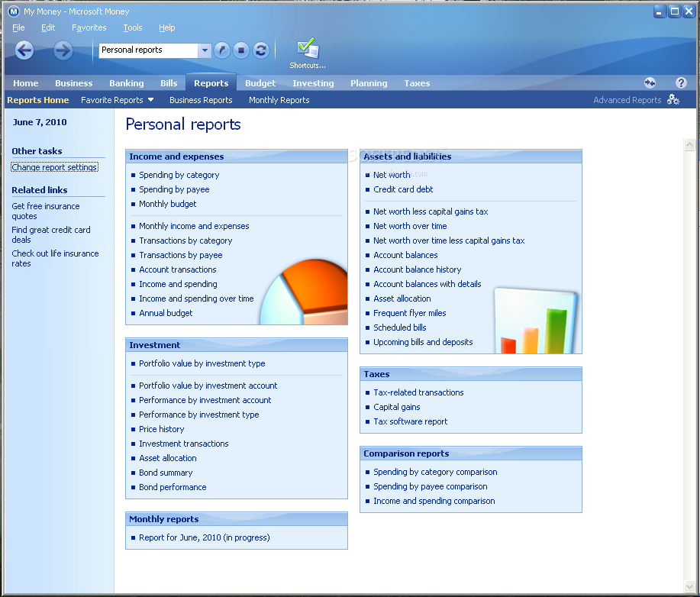The width and height of the screenshot is (700, 597).
Task: Open the Price history report
Action: 161,429
